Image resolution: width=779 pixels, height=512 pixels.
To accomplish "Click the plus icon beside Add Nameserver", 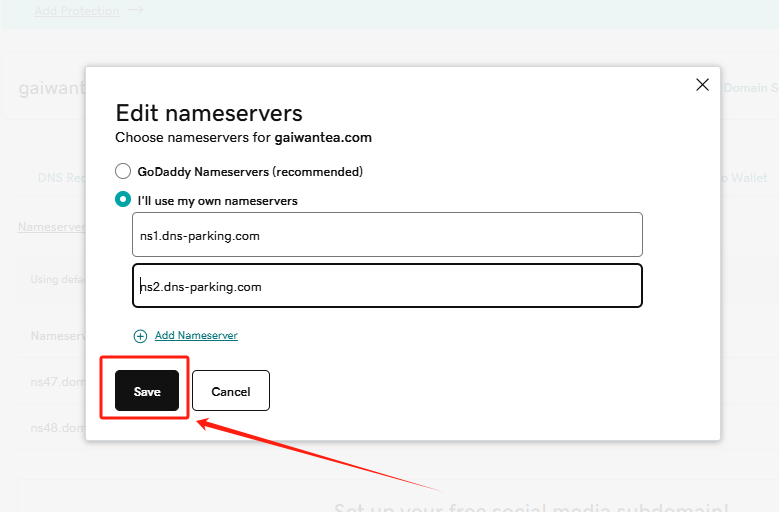I will pyautogui.click(x=140, y=336).
